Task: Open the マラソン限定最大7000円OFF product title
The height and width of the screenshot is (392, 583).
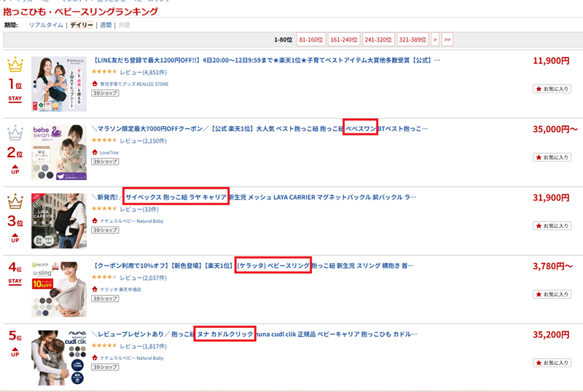Action: point(260,129)
